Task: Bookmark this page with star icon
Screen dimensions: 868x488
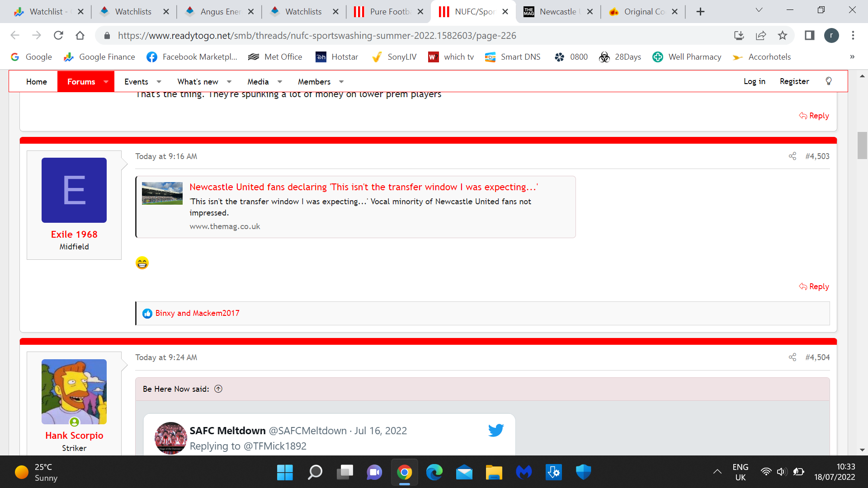Action: 783,35
